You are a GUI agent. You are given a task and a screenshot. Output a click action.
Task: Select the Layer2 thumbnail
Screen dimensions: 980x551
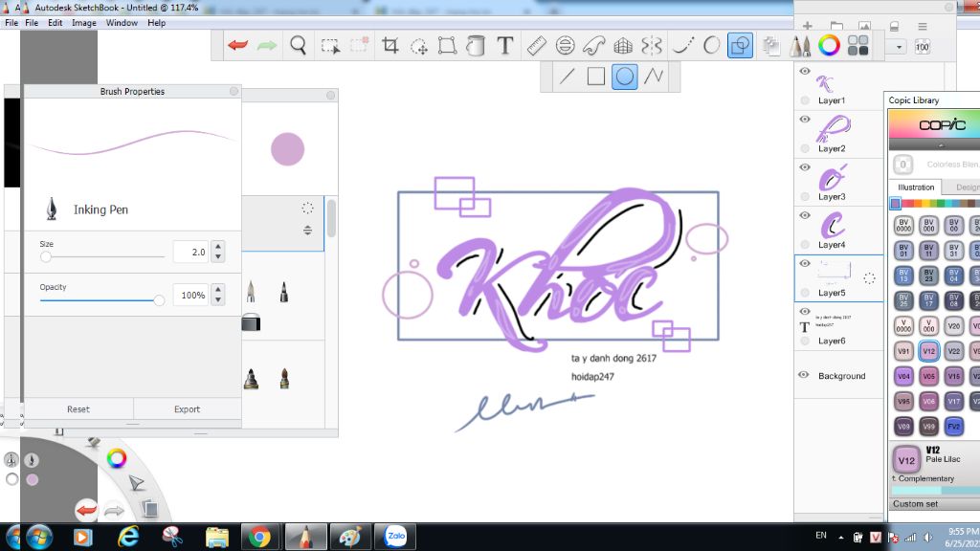833,129
